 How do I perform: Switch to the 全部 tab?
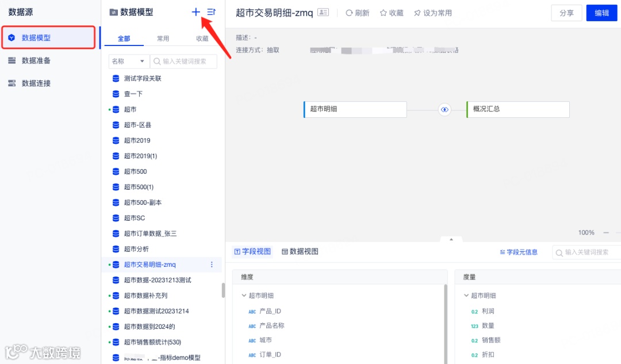click(x=124, y=39)
